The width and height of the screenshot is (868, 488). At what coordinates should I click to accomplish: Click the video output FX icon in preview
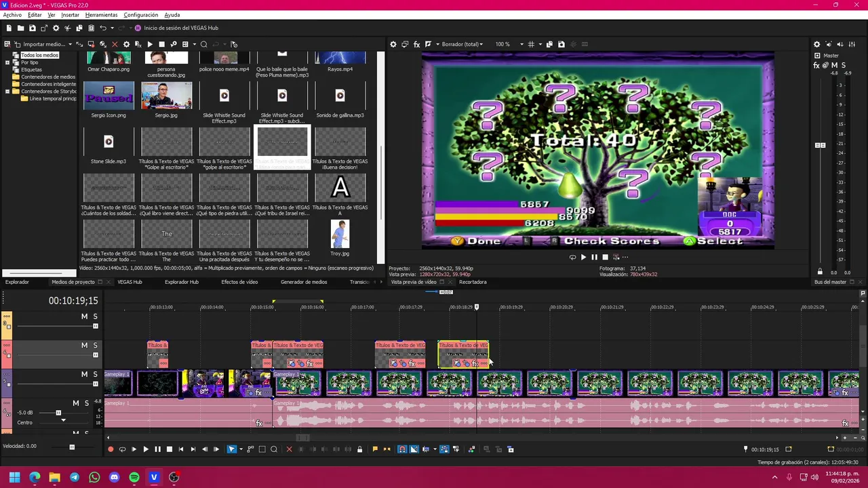click(x=417, y=44)
